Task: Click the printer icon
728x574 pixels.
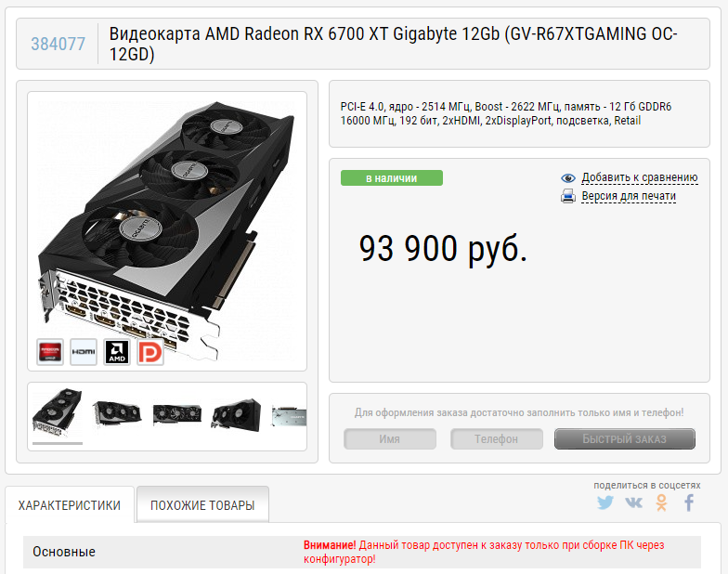Action: tap(568, 197)
